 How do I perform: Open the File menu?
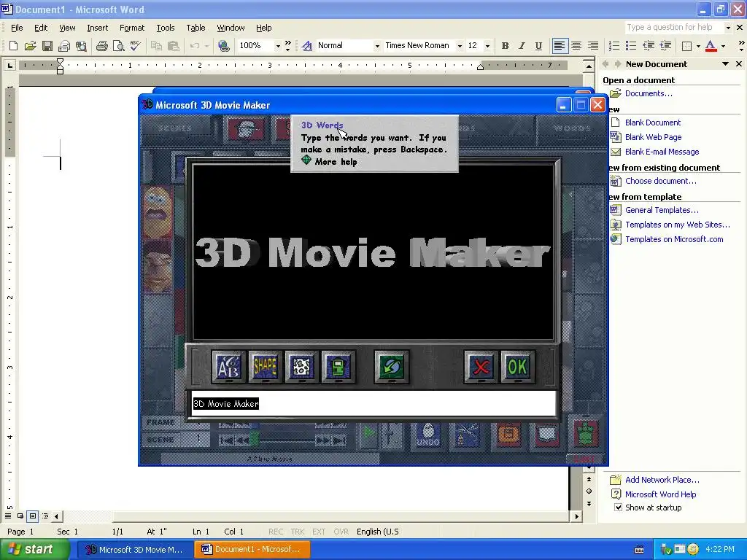point(17,28)
